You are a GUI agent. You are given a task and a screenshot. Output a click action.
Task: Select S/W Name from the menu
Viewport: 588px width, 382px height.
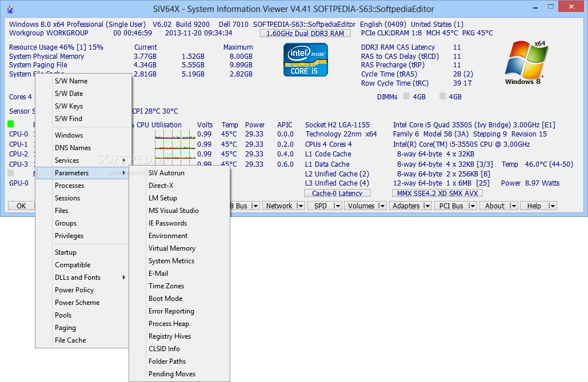click(x=83, y=81)
